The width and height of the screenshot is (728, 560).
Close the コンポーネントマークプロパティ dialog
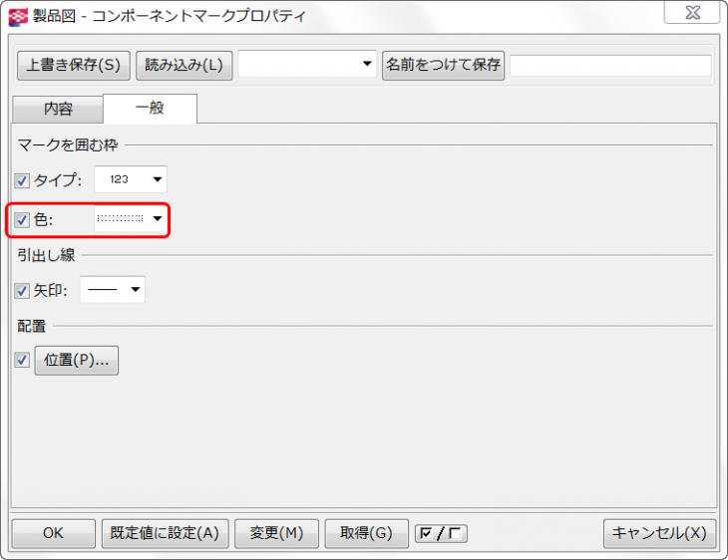tap(692, 13)
